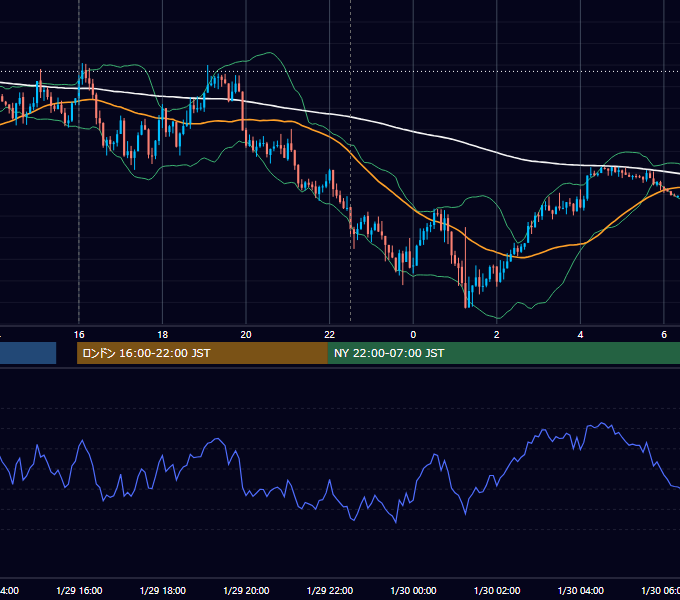680x600 pixels.
Task: Click the '1/30 00:00' time label
Action: [x=413, y=590]
